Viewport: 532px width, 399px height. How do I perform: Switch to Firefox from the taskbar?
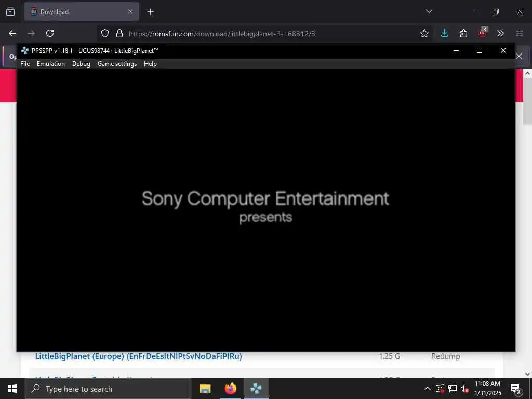coord(231,389)
